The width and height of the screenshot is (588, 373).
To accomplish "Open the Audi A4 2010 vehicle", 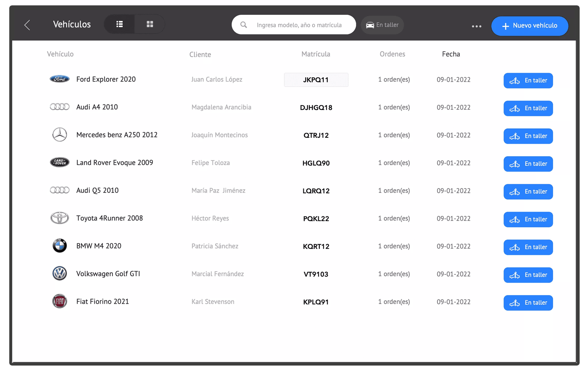I will [x=97, y=107].
